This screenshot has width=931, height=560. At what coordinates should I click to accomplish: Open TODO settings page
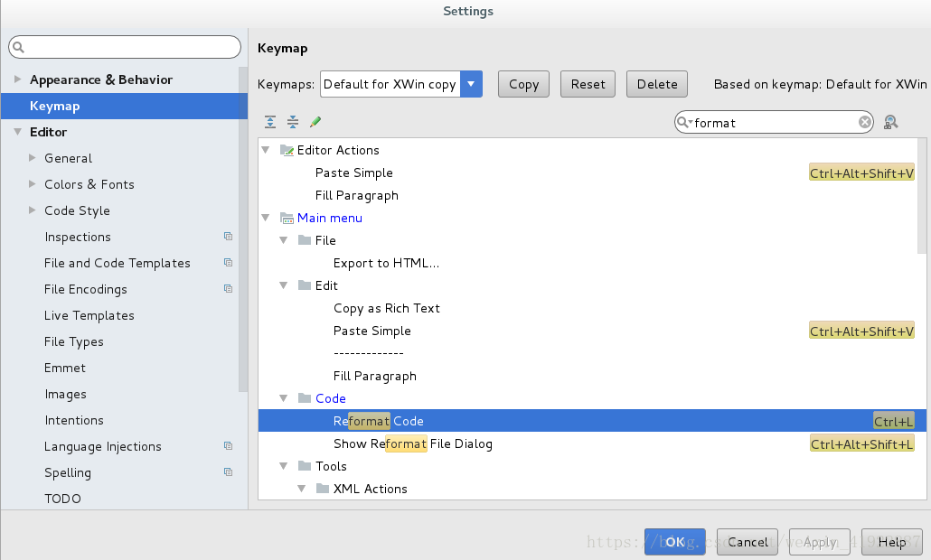(62, 499)
